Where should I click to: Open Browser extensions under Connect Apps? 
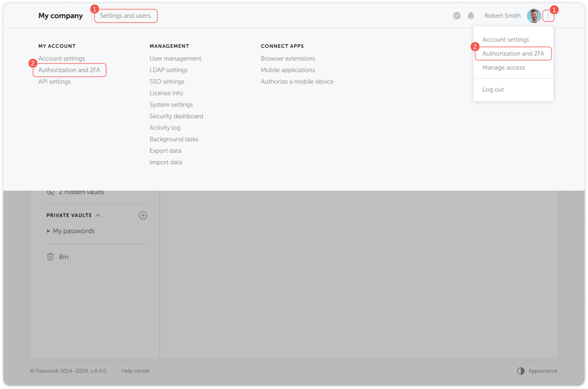click(x=288, y=58)
